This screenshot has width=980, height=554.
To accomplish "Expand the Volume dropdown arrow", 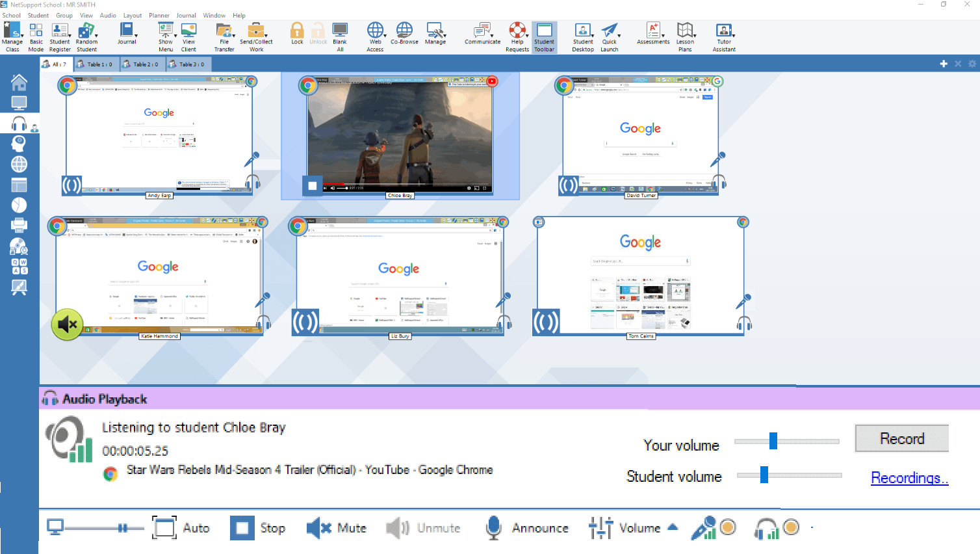I will tap(673, 527).
